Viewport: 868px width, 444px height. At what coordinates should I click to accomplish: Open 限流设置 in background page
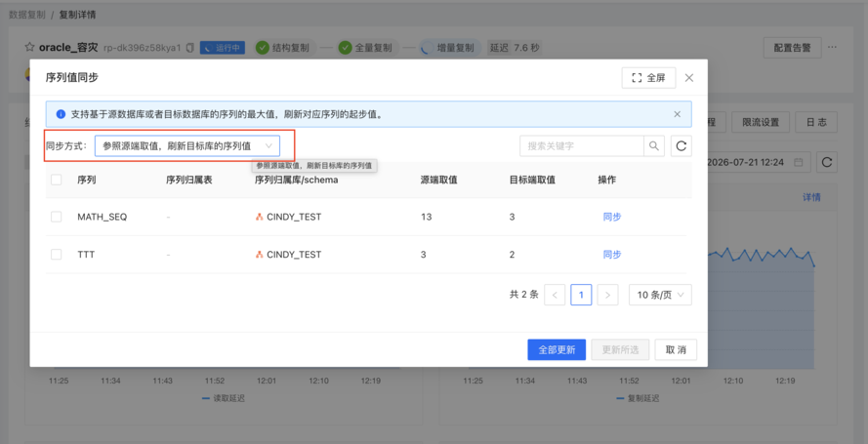(760, 122)
